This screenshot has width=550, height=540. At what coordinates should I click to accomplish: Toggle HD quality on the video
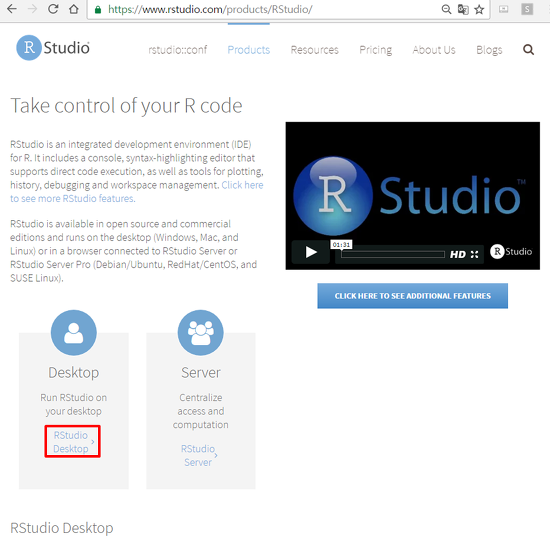(x=458, y=254)
